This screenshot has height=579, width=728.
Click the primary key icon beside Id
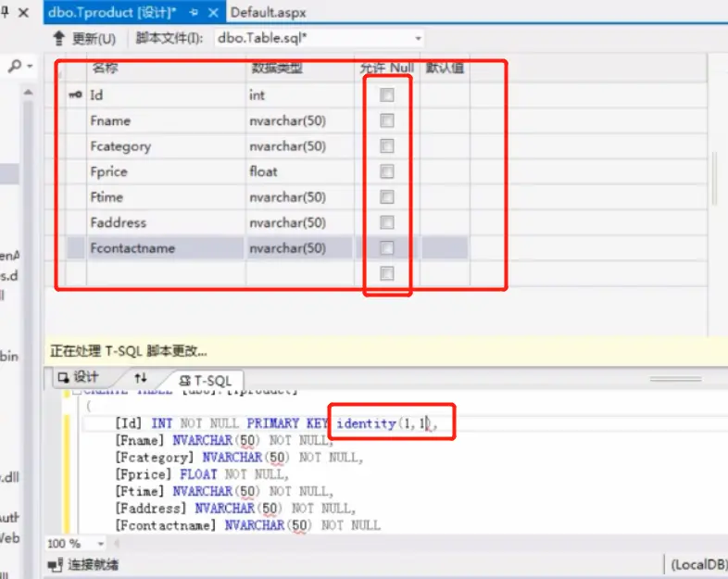coord(75,95)
